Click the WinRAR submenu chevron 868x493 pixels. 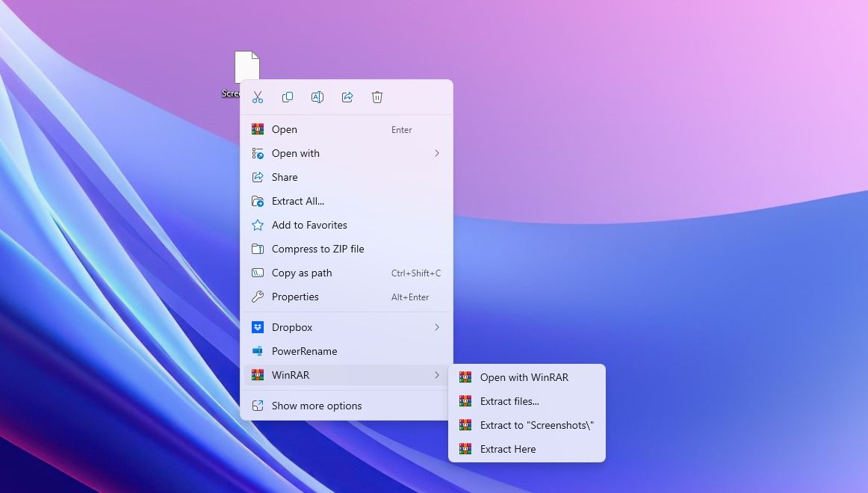437,375
